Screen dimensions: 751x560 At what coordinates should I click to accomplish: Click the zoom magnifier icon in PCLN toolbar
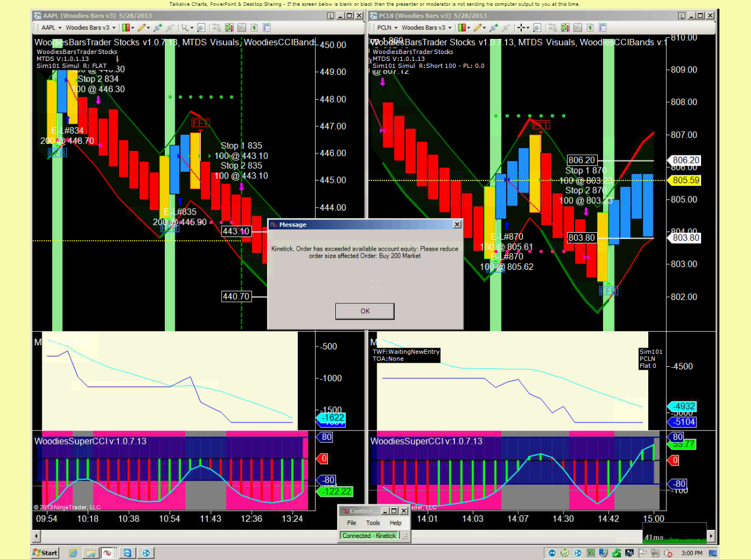(537, 27)
